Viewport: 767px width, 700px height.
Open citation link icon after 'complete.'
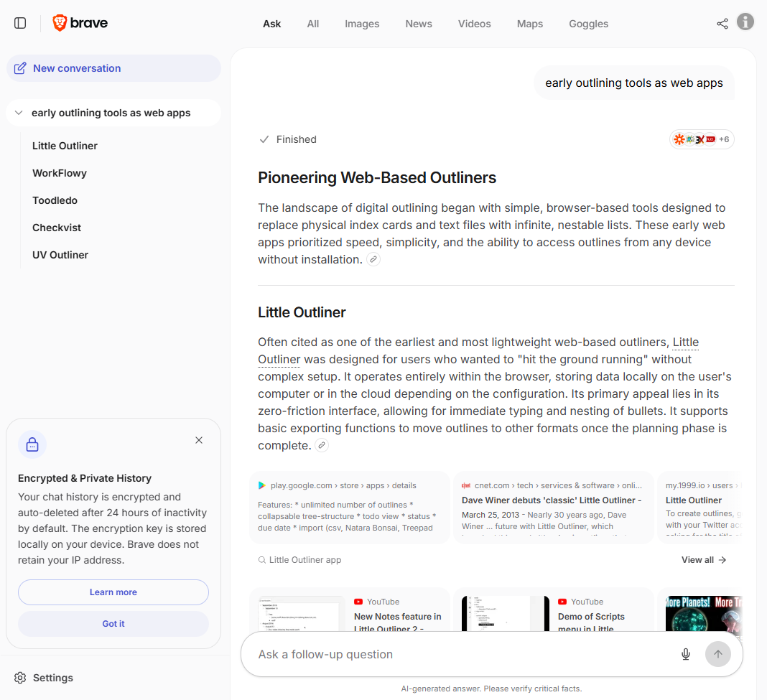[321, 446]
